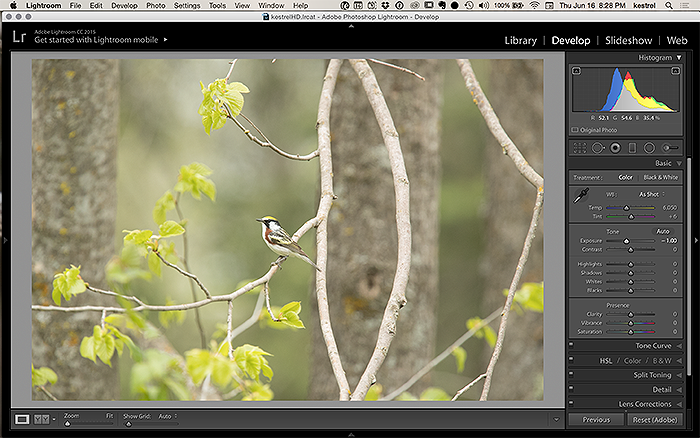The width and height of the screenshot is (700, 438).
Task: Set Treatment to Black & White
Action: tap(660, 177)
